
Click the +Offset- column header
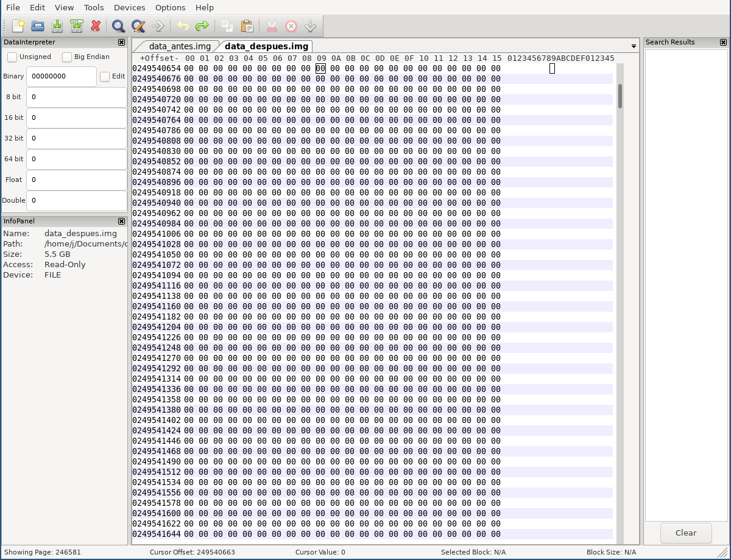159,58
